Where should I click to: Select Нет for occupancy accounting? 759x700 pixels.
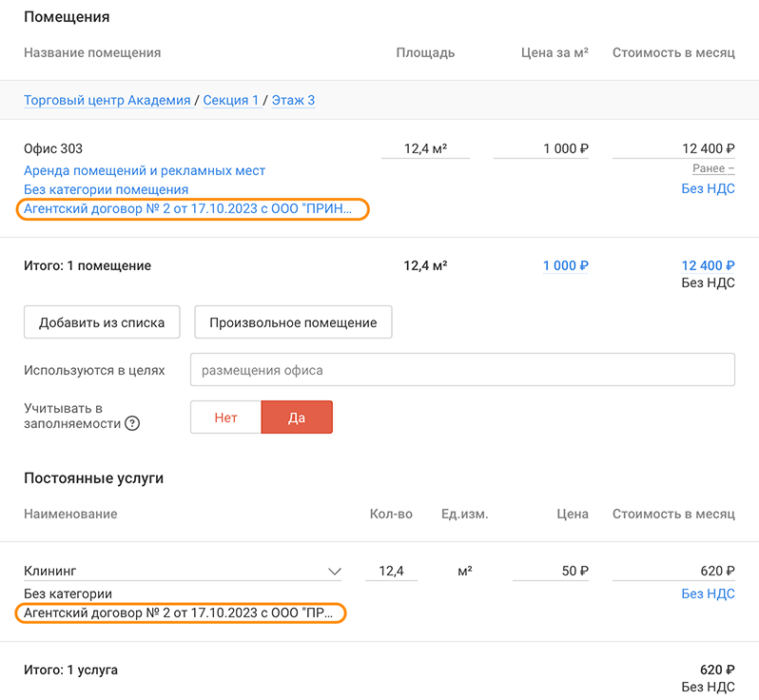tap(225, 418)
